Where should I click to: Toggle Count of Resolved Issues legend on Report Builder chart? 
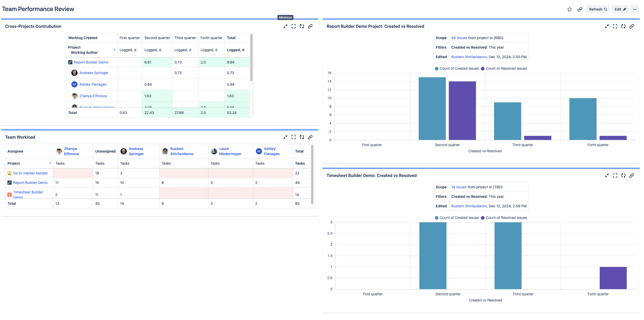pos(504,68)
